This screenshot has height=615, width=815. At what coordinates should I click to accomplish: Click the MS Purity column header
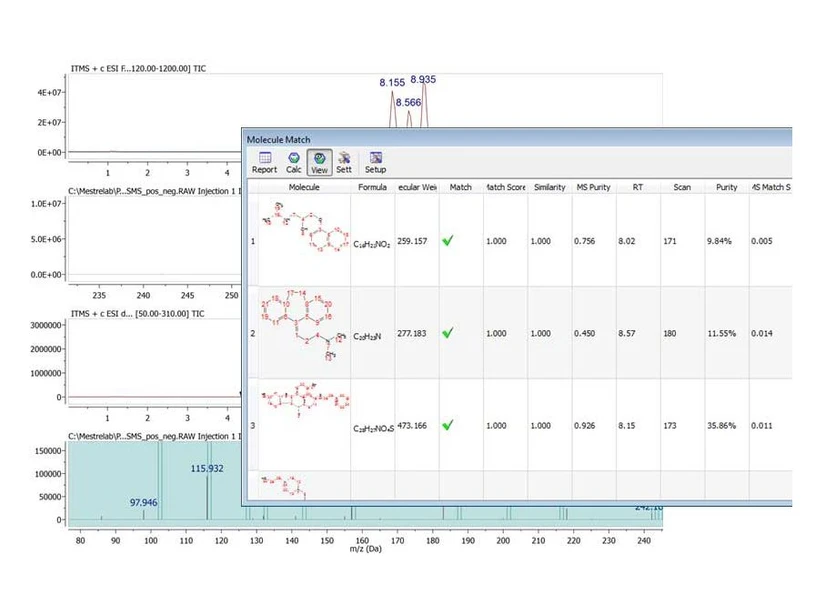click(x=592, y=187)
